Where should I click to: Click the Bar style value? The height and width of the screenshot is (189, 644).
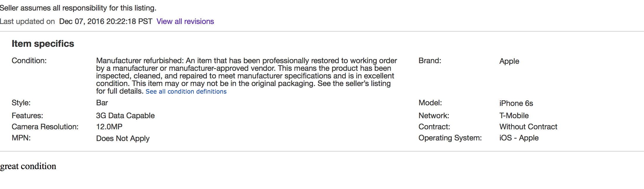[102, 103]
